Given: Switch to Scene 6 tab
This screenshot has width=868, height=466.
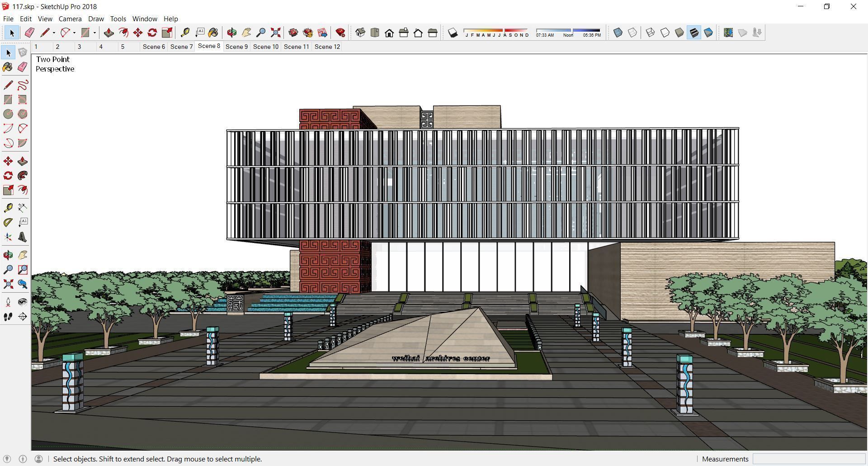Looking at the screenshot, I should tap(154, 47).
